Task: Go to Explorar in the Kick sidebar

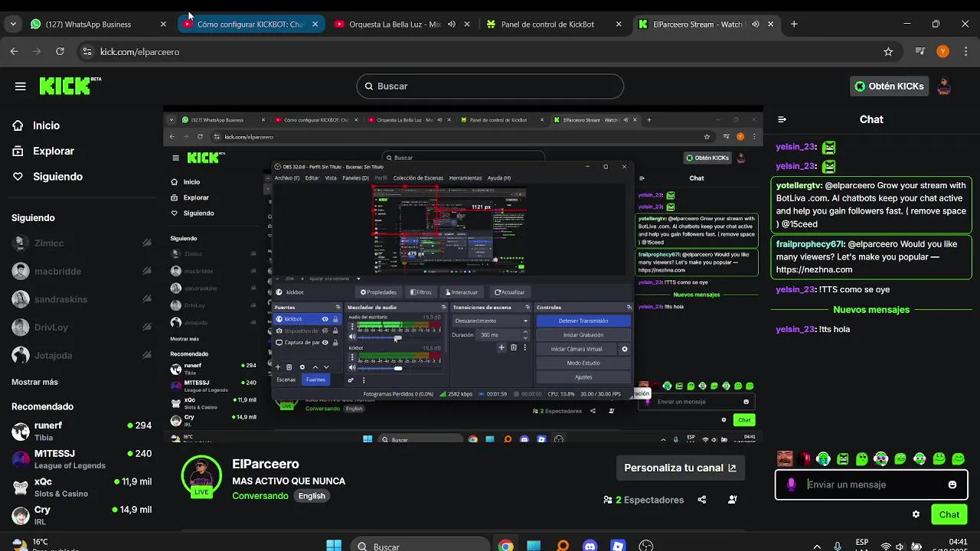Action: point(53,151)
